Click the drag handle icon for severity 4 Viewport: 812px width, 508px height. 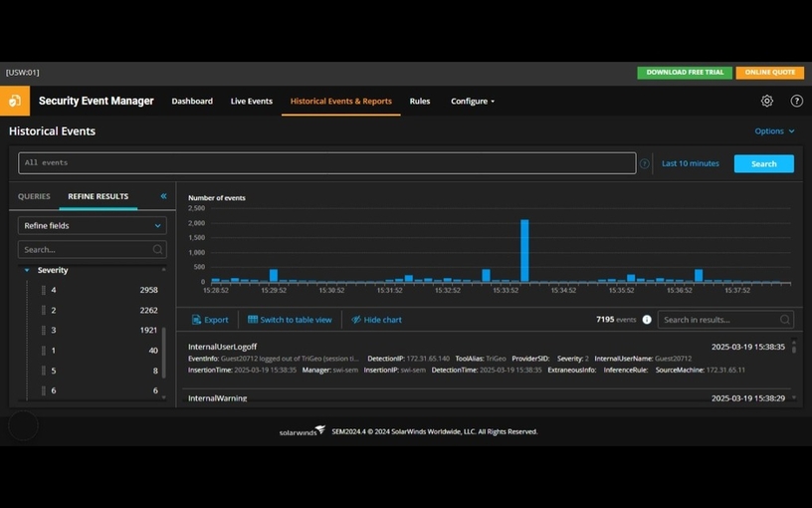(x=44, y=290)
